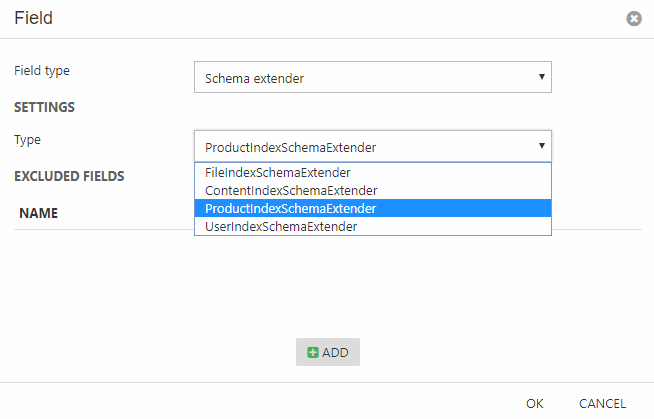Click the "Field" dialog title
This screenshot has width=654, height=419.
pyautogui.click(x=34, y=18)
